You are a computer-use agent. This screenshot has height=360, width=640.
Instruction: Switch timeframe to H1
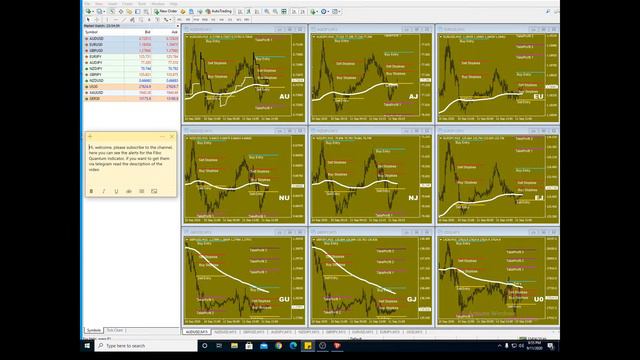pos(213,19)
